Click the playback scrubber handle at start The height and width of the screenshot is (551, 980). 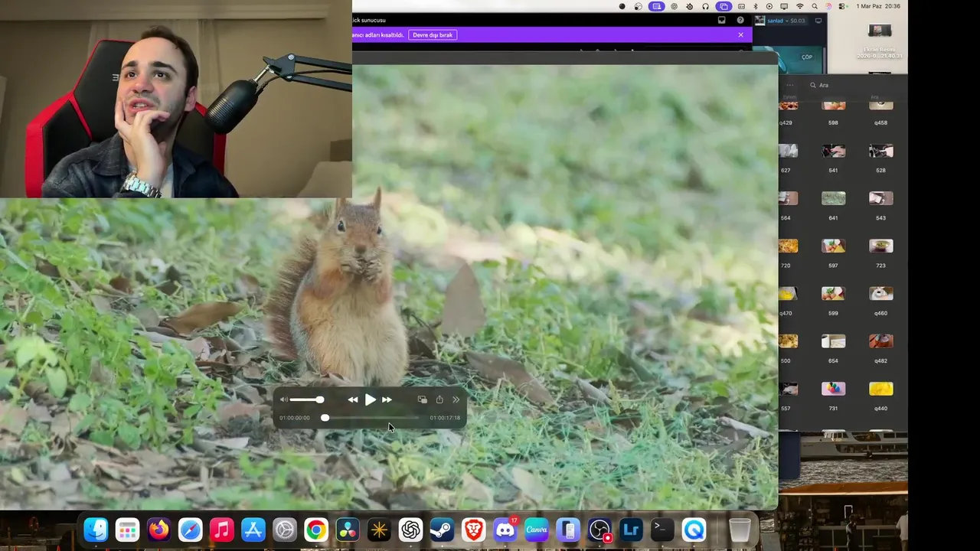[325, 418]
